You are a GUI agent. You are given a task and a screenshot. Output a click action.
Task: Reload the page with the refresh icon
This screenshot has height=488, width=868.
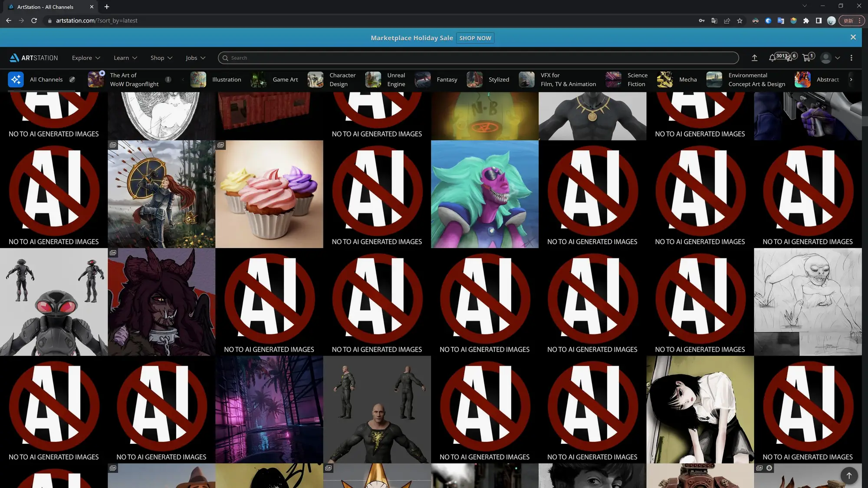click(34, 20)
